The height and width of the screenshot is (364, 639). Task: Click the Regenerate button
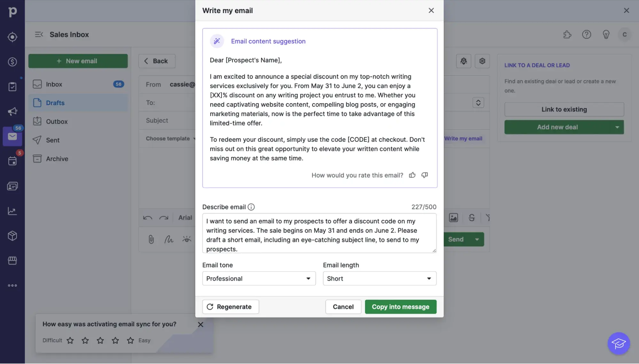click(x=230, y=307)
